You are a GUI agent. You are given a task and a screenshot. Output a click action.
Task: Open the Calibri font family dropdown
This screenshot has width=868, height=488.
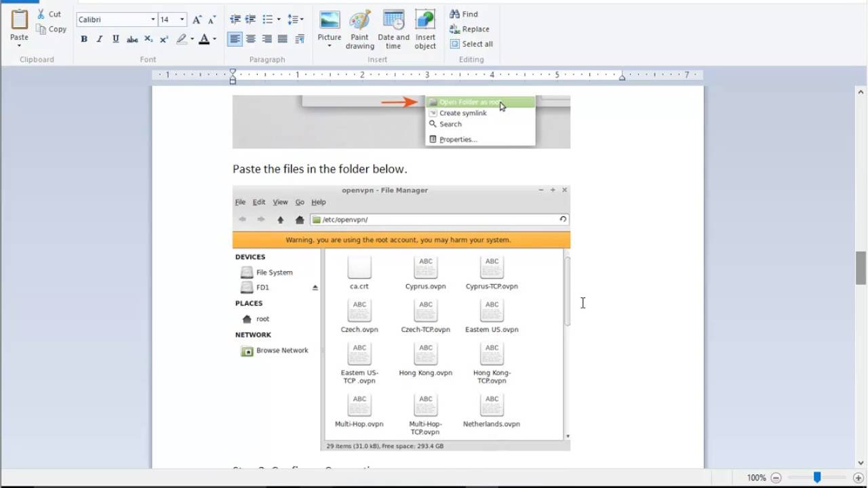click(x=153, y=20)
